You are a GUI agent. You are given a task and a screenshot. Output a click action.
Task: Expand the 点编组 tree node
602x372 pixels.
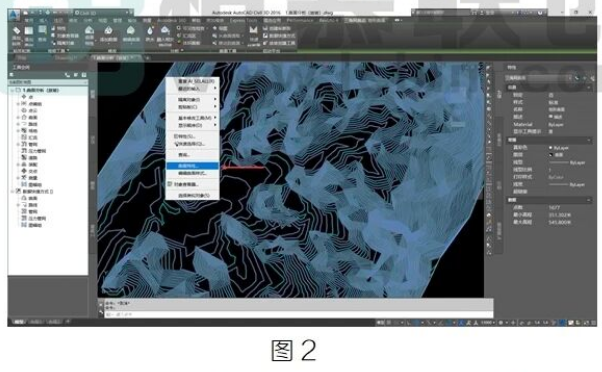18,104
